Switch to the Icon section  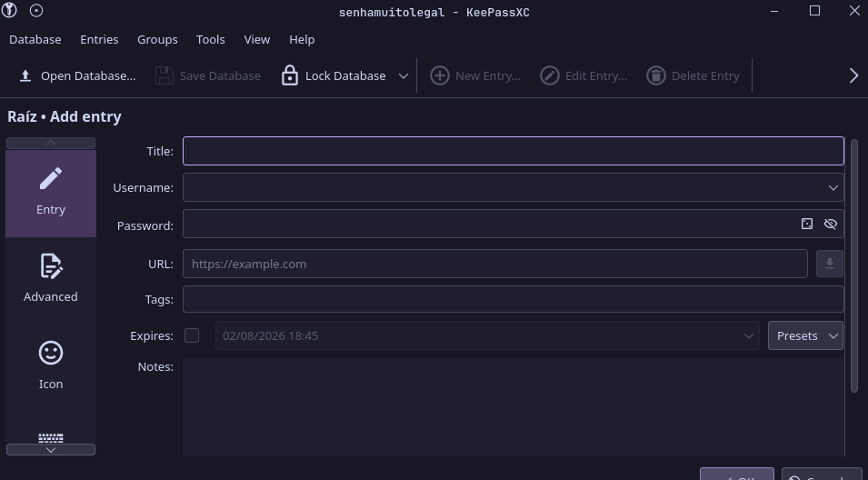tap(51, 365)
